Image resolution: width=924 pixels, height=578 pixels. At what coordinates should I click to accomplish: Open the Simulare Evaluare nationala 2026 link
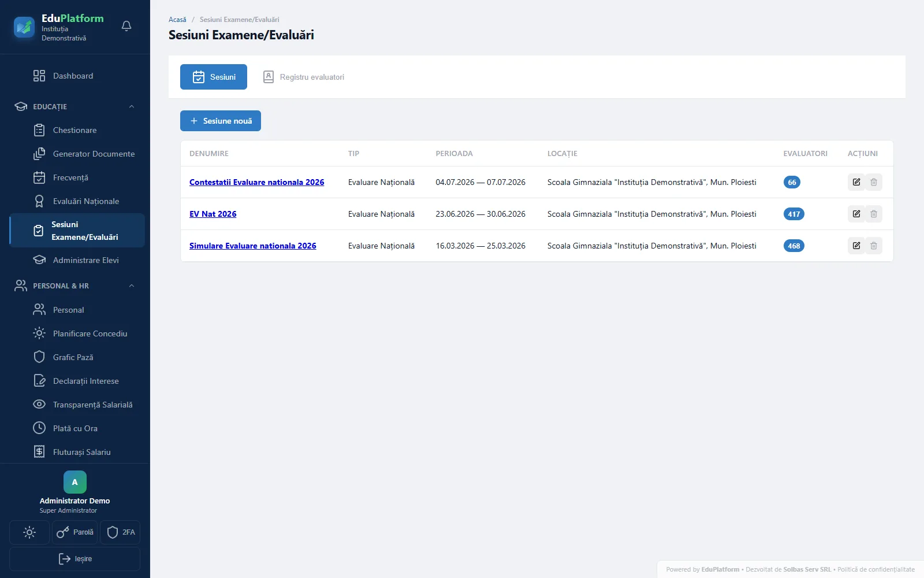tap(253, 246)
